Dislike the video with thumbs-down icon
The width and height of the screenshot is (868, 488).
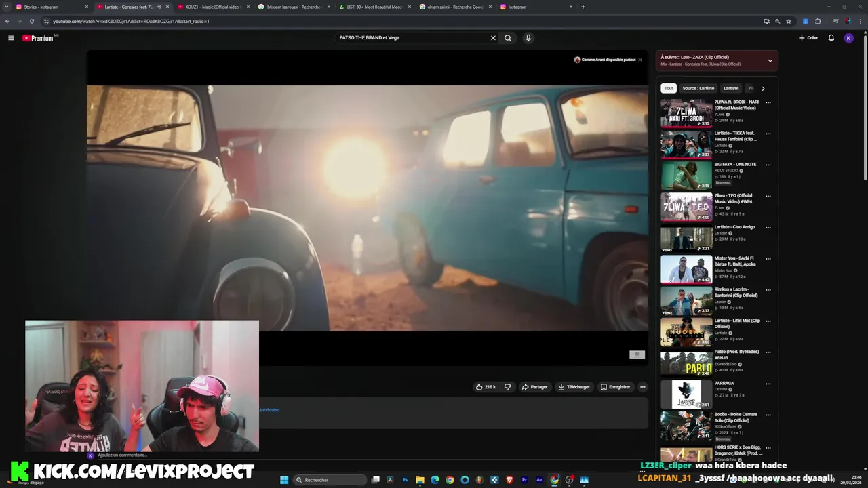pos(507,387)
